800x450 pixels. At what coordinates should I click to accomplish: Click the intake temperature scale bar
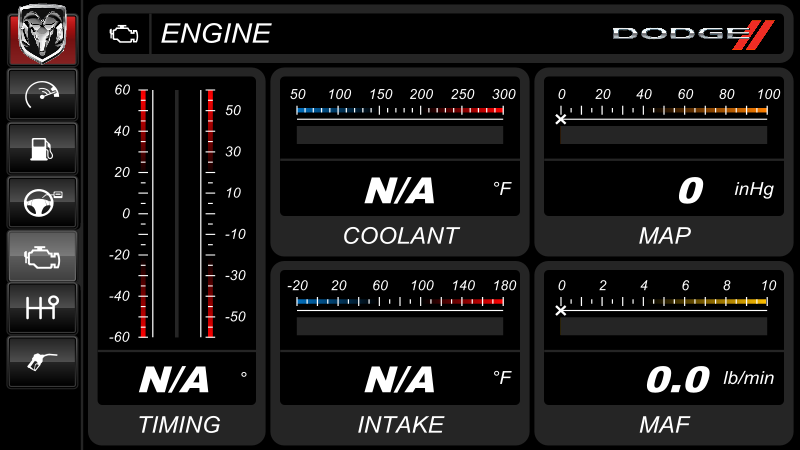(399, 302)
